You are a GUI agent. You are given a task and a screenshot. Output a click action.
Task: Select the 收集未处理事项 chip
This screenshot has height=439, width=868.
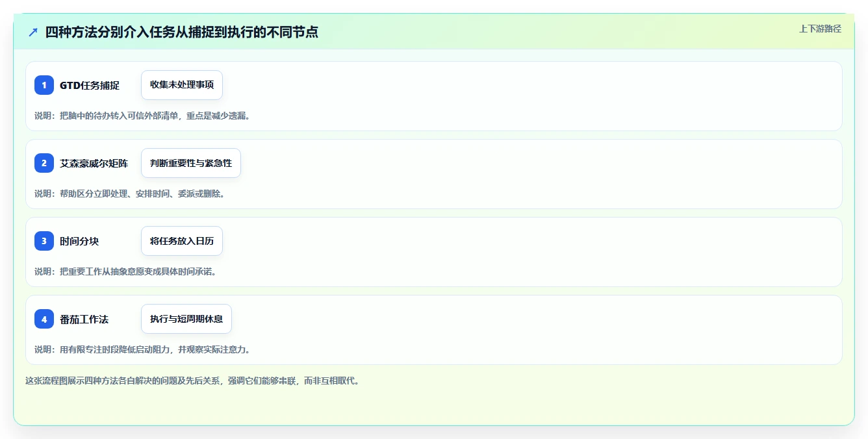coord(182,85)
